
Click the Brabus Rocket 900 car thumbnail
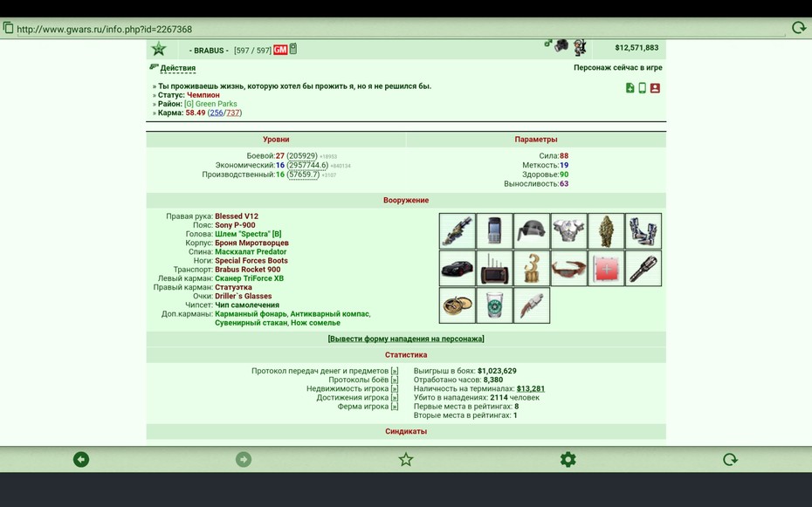tap(458, 269)
